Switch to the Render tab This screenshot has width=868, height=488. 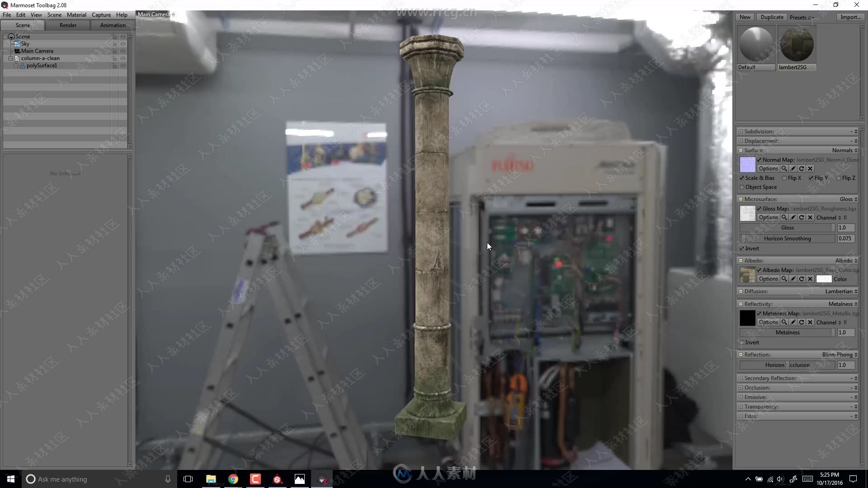68,25
